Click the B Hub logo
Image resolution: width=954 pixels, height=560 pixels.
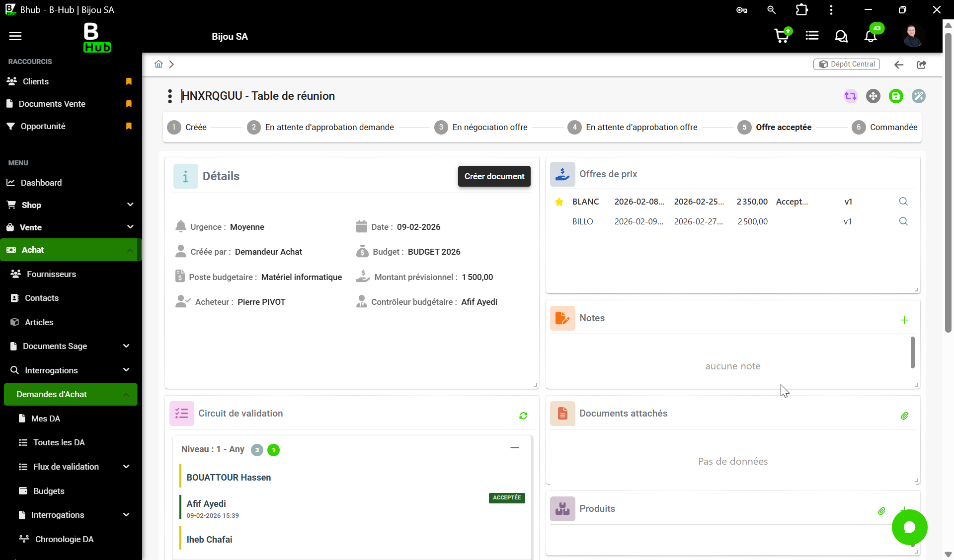(97, 37)
